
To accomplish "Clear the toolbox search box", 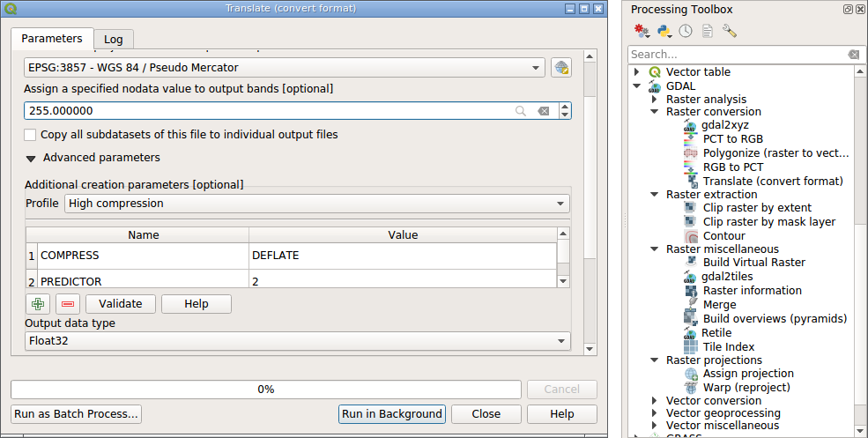I will (x=854, y=55).
